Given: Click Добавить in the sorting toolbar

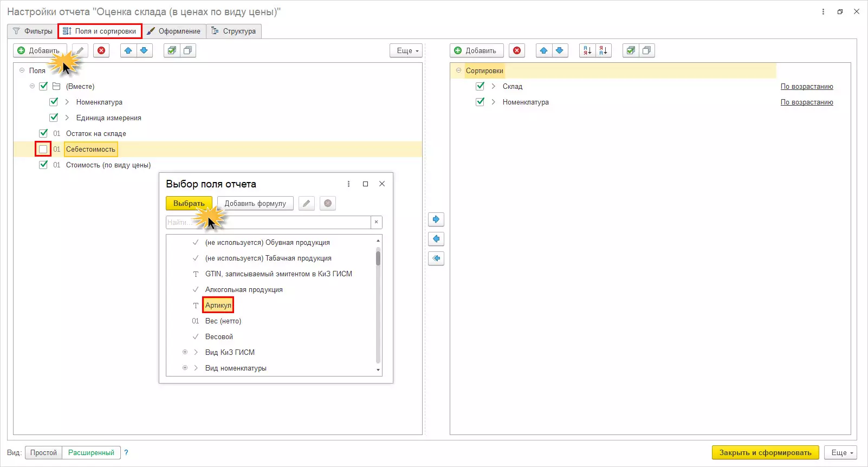Looking at the screenshot, I should [476, 50].
